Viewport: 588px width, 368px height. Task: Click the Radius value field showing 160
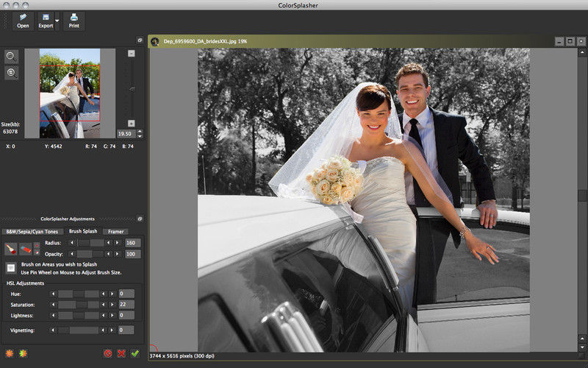click(x=133, y=243)
